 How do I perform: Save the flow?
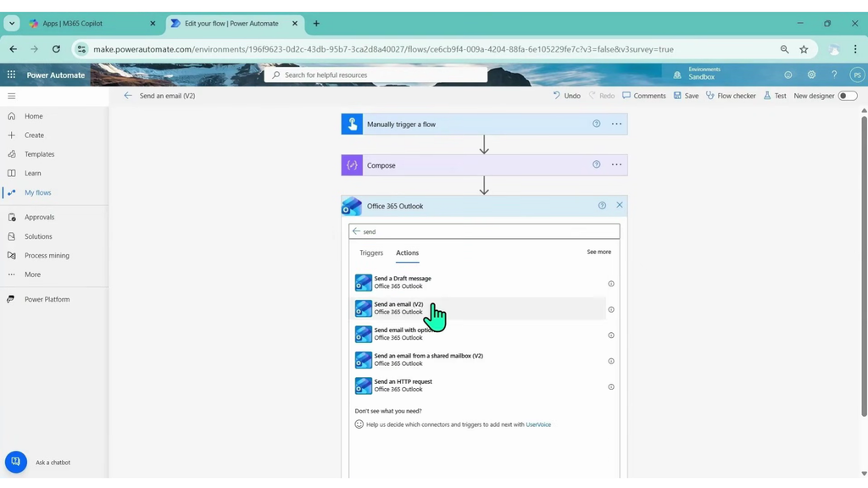686,96
